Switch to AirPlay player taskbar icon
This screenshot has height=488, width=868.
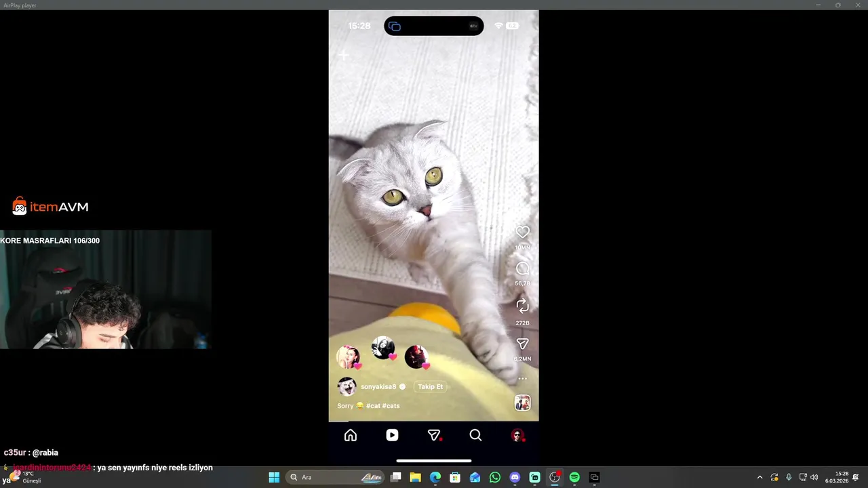594,477
